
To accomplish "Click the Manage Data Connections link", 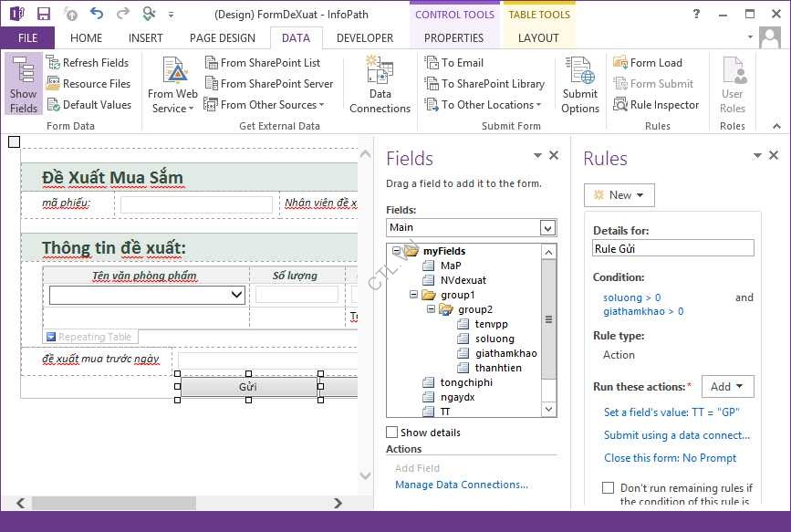I will tap(461, 485).
